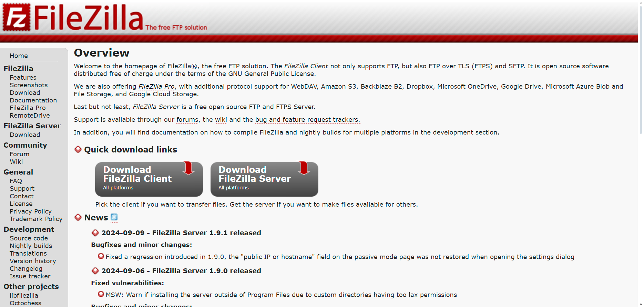644x307 pixels.
Task: Open the forums link
Action: pyautogui.click(x=187, y=120)
